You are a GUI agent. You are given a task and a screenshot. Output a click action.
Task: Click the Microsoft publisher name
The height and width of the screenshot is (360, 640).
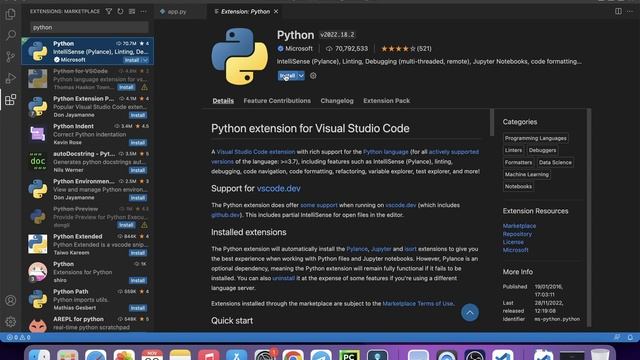click(x=299, y=49)
